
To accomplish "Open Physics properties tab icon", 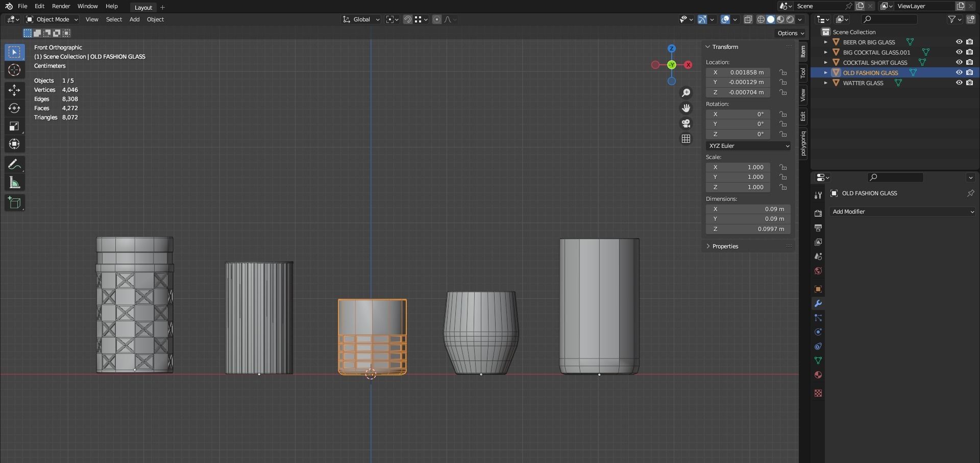I will pos(818,332).
